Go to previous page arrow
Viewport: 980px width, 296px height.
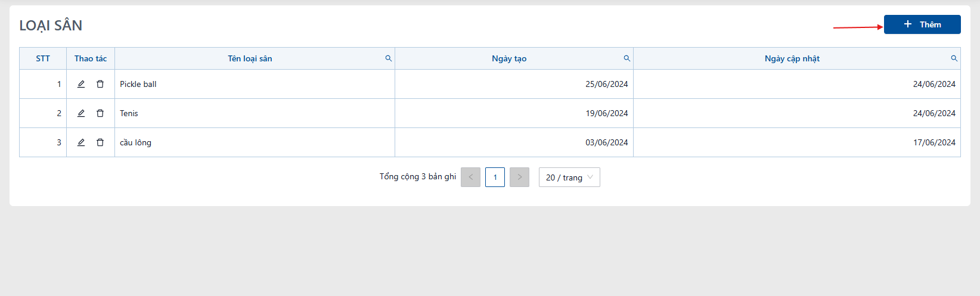[x=470, y=177]
